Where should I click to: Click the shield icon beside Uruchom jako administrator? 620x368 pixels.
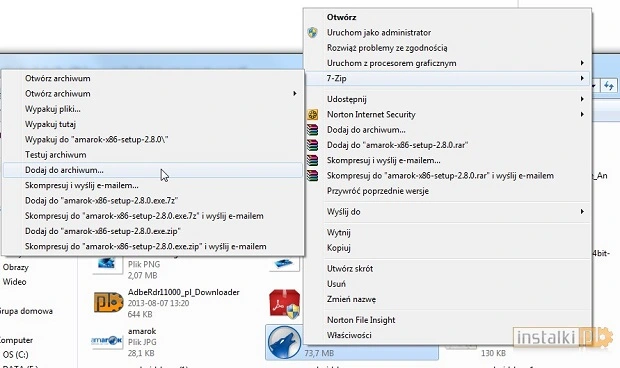click(312, 32)
